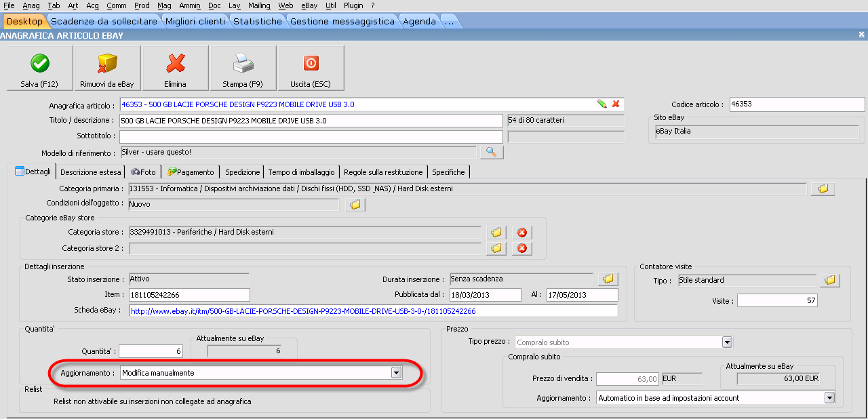Open folder icon for Categoria store 2
868x419 pixels.
(496, 248)
